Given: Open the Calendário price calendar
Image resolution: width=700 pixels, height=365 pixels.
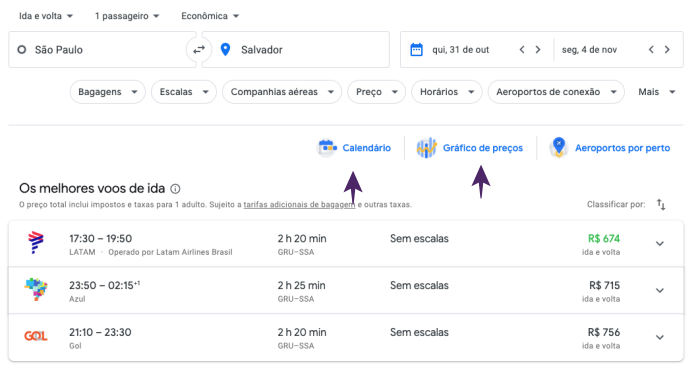Looking at the screenshot, I should (354, 148).
